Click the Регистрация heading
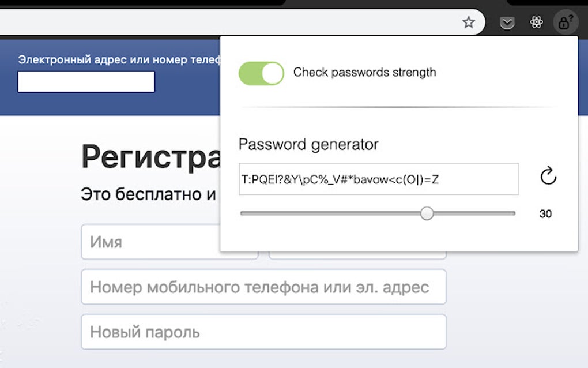 click(x=150, y=157)
